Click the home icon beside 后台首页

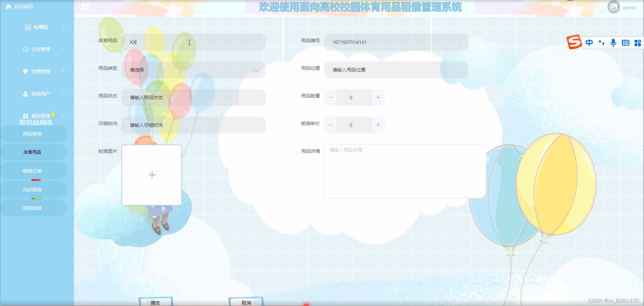pos(8,6)
